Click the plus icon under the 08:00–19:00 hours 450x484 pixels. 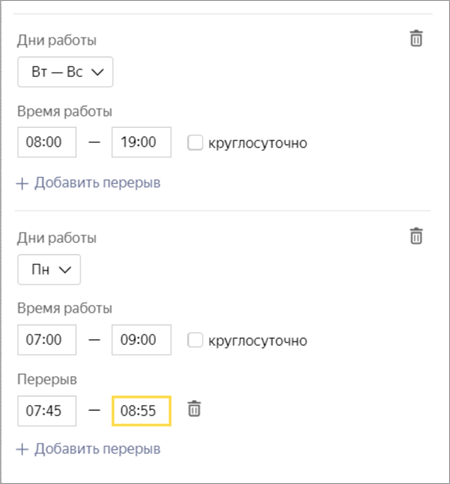[22, 183]
